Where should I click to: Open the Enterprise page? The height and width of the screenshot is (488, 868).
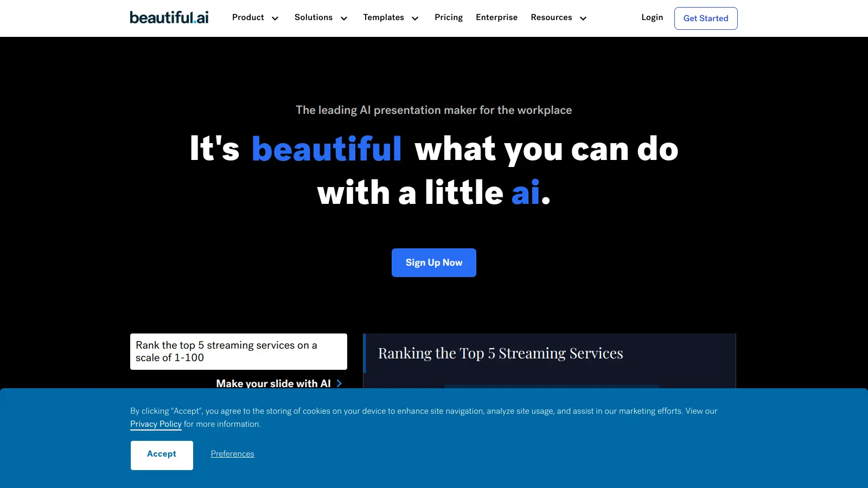(x=496, y=17)
